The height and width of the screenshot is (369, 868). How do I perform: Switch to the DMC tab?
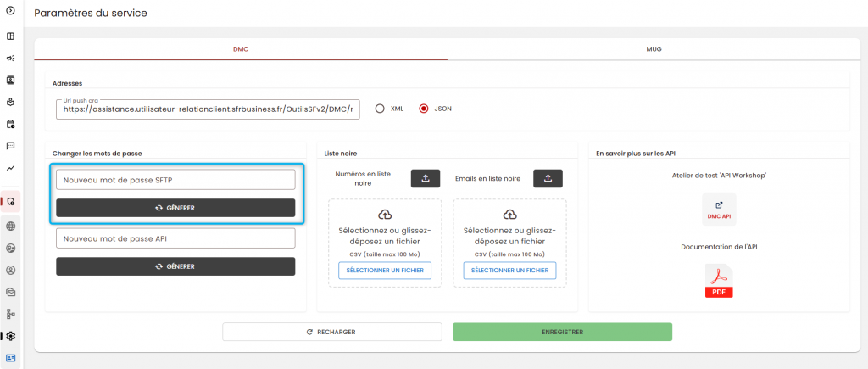click(x=241, y=48)
